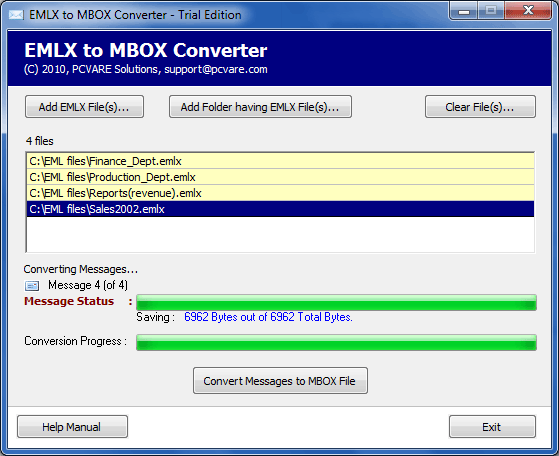This screenshot has height=456, width=559.
Task: Click the envelope icon in the title bar
Action: (x=16, y=15)
